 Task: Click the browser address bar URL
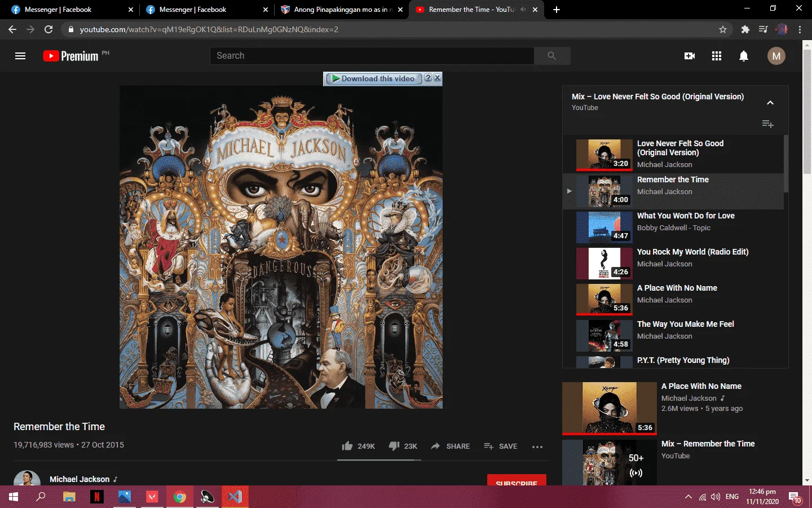(209, 29)
